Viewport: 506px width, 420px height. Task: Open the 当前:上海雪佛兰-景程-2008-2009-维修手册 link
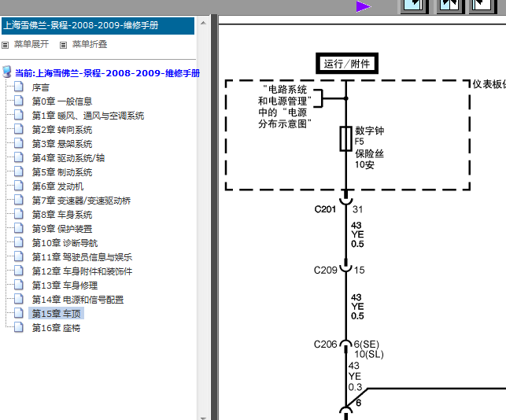(107, 73)
